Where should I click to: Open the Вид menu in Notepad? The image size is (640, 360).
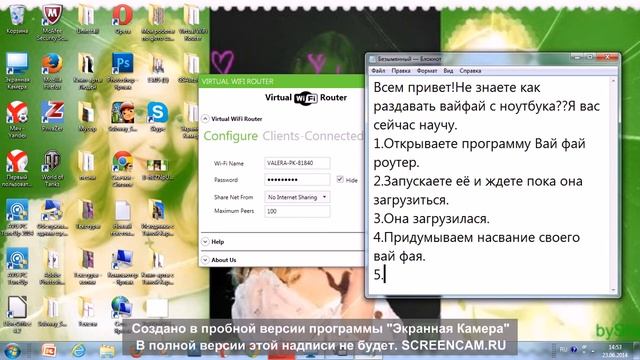click(448, 71)
